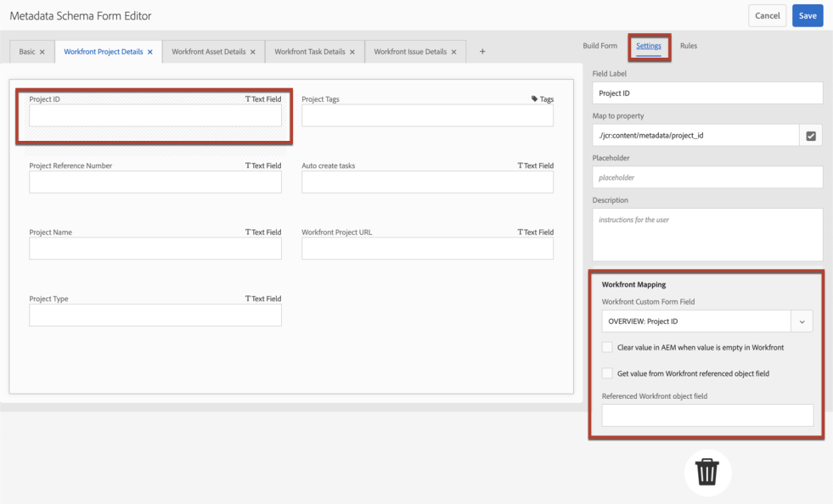Edit the Field Label input
Screen dimensions: 833x504
[x=707, y=93]
